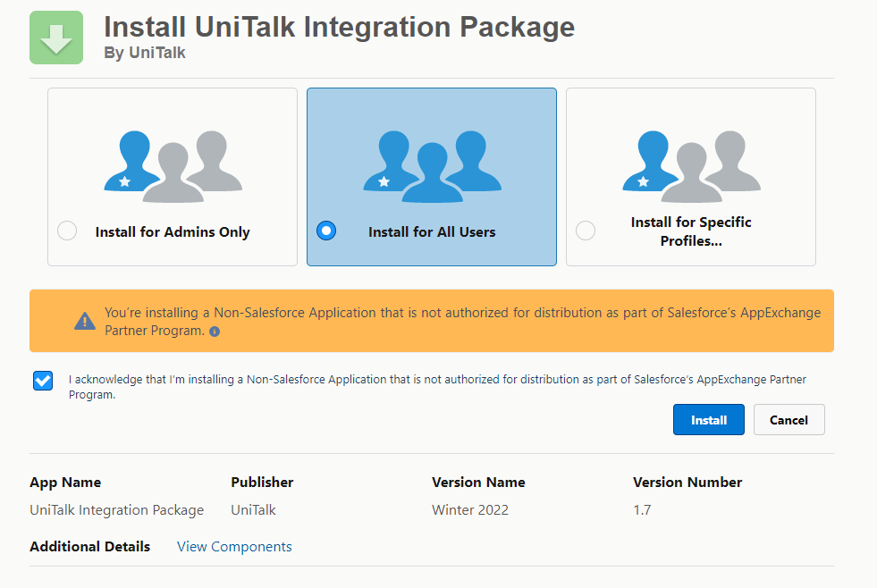The width and height of the screenshot is (877, 588).
Task: Click the warning triangle icon in orange banner
Action: (84, 321)
